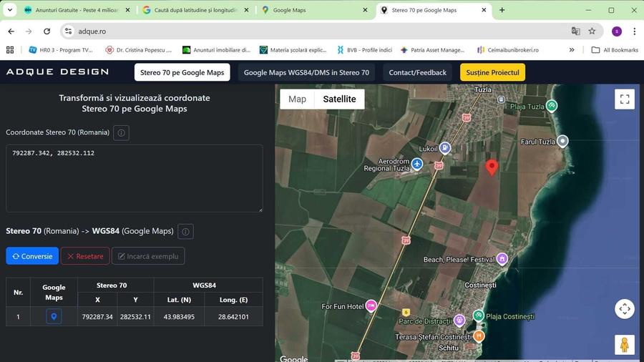
Task: Open Patria Asset Management bookmark
Action: click(x=433, y=50)
